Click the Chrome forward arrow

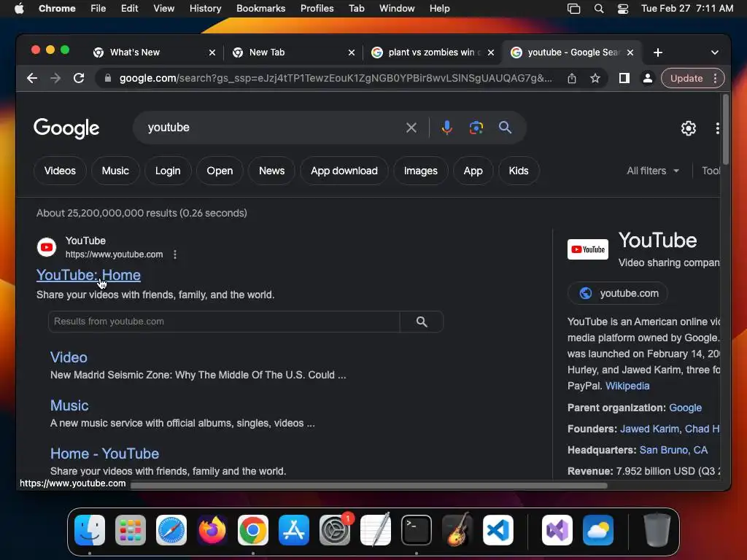tap(55, 78)
